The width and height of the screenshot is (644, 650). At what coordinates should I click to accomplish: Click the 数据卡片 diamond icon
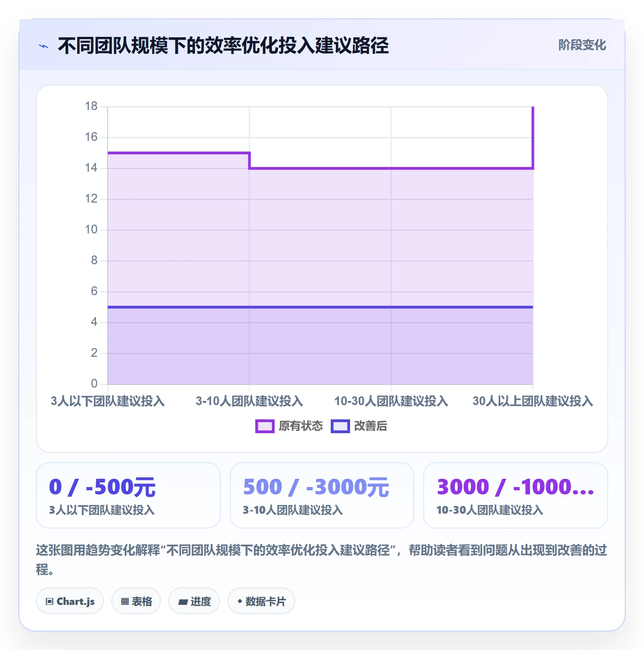click(240, 601)
